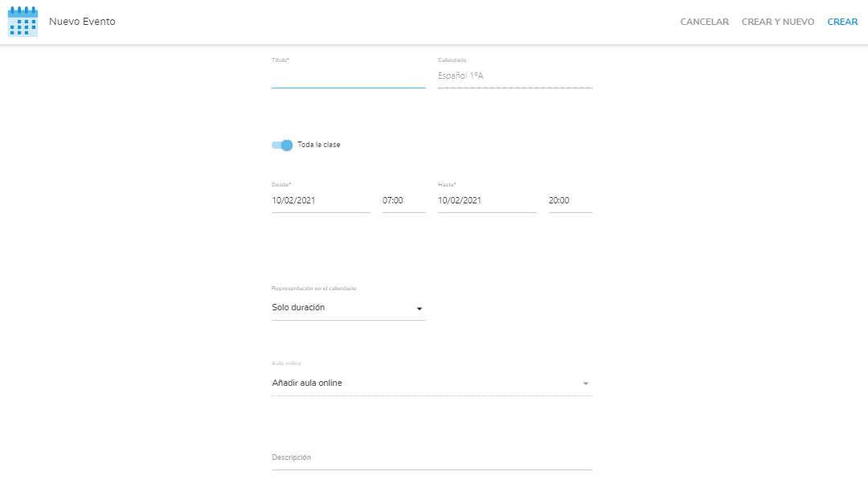Open the Desde date field 10/02/2021

(x=321, y=201)
